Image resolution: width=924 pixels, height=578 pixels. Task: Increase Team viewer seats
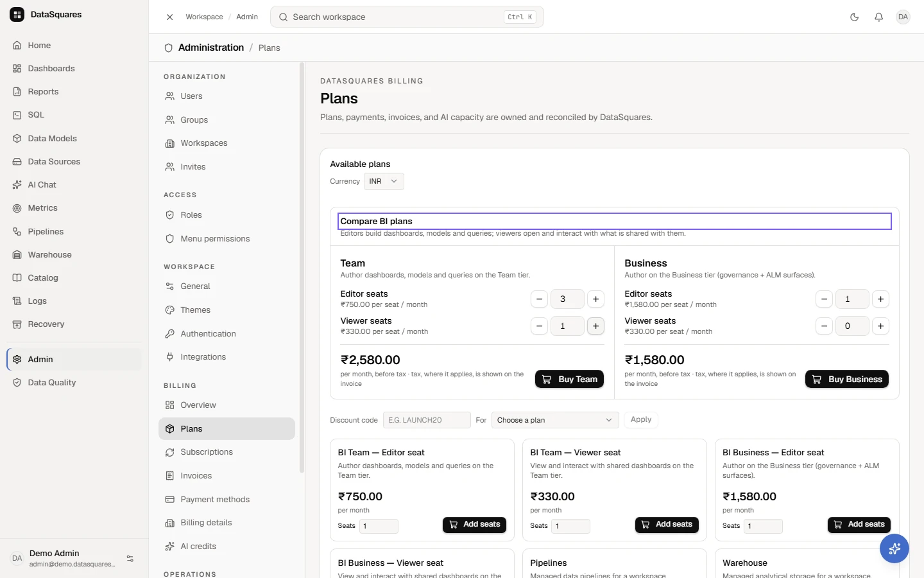pyautogui.click(x=596, y=326)
